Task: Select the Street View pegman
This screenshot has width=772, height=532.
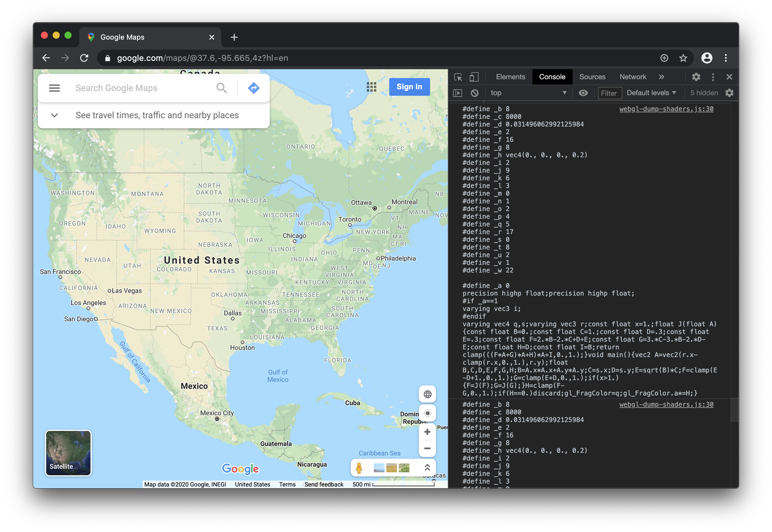Action: (x=359, y=468)
